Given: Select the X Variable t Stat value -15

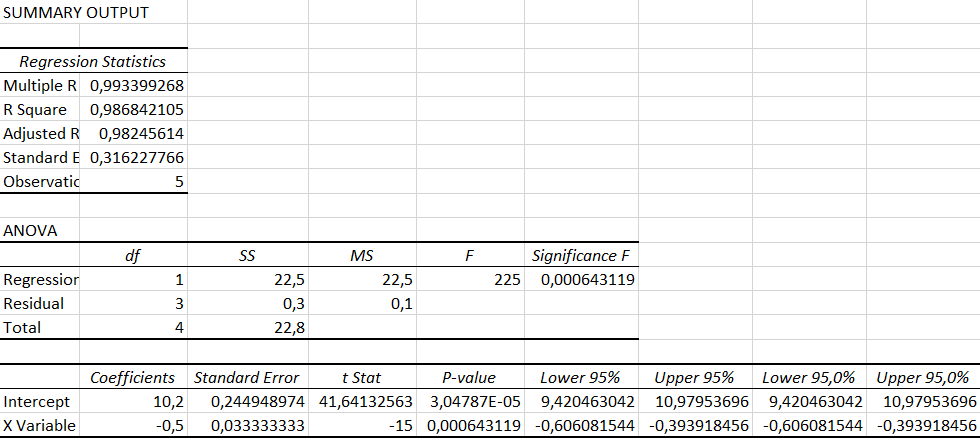Looking at the screenshot, I should pyautogui.click(x=398, y=426).
